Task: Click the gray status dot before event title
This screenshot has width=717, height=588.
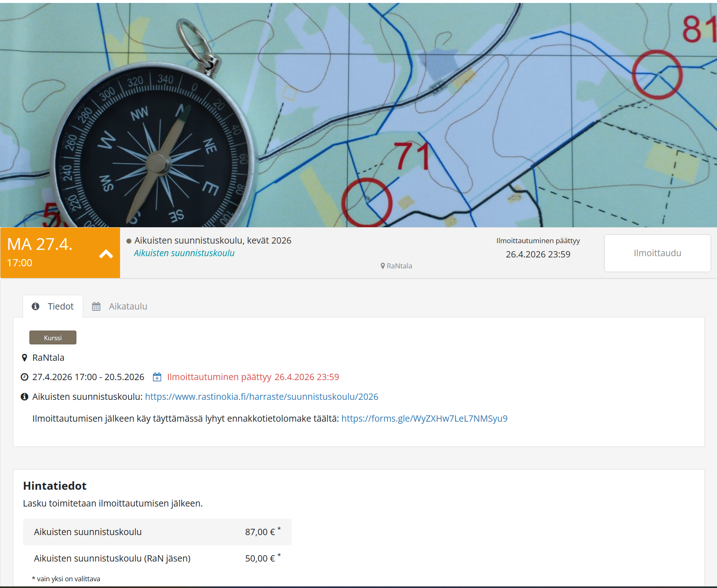Action: click(x=129, y=241)
